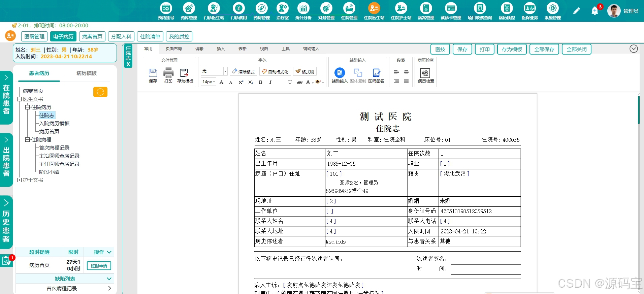644x294 pixels.
Task: Open the 病历质控 module
Action: tap(507, 11)
